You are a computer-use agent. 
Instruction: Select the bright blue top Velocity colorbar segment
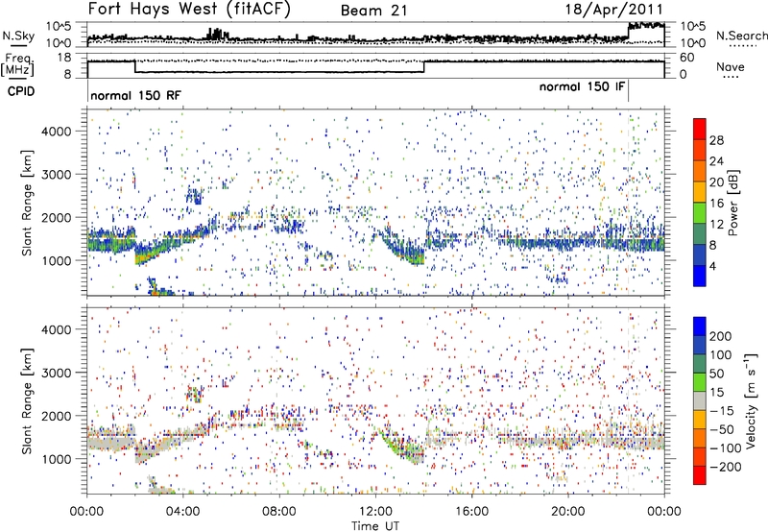pyautogui.click(x=700, y=326)
